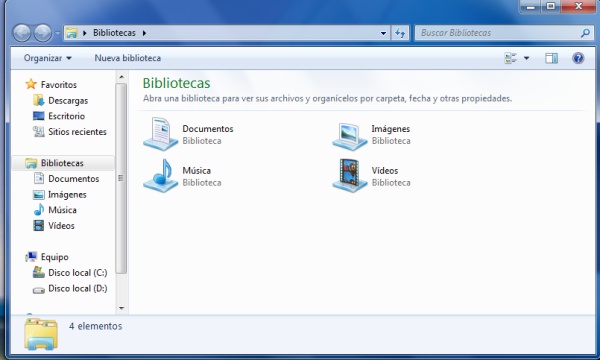Click Imágenes sidebar picture icon
The height and width of the screenshot is (360, 600).
click(x=39, y=195)
